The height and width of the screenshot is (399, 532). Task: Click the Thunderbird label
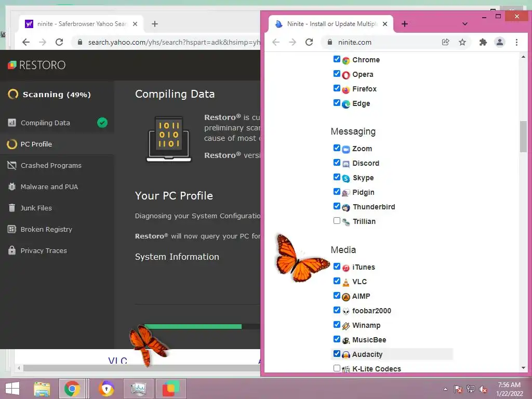[374, 207]
